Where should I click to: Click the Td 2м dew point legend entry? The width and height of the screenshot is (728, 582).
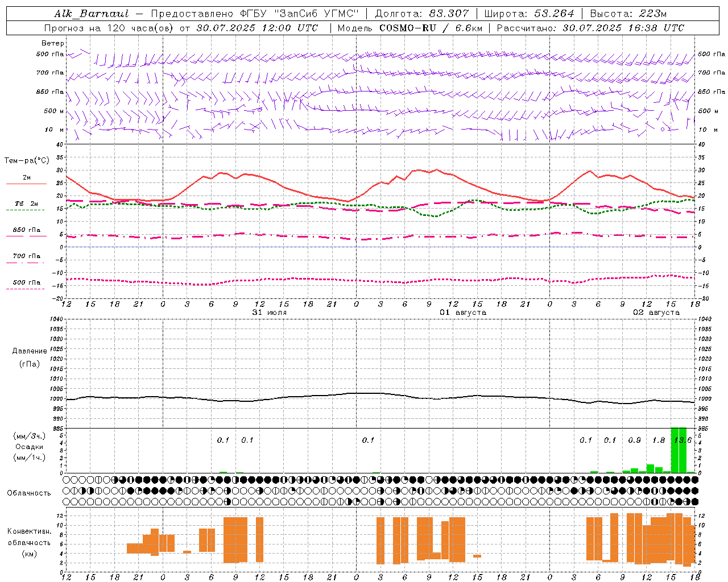[26, 203]
